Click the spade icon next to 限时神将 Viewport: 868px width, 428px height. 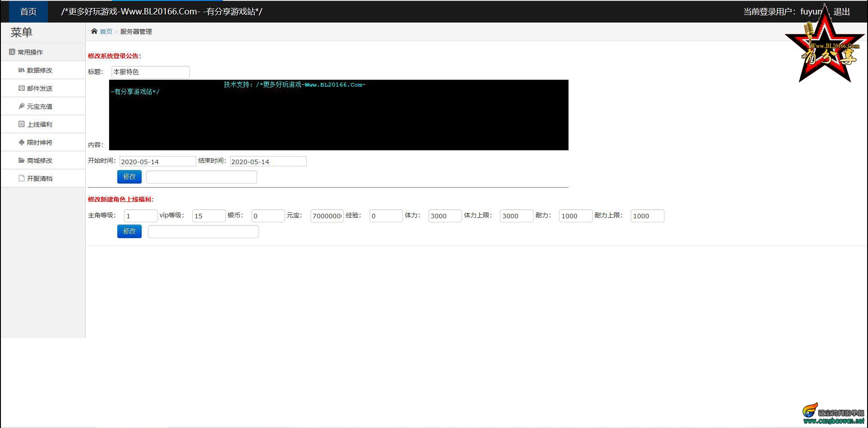[21, 142]
